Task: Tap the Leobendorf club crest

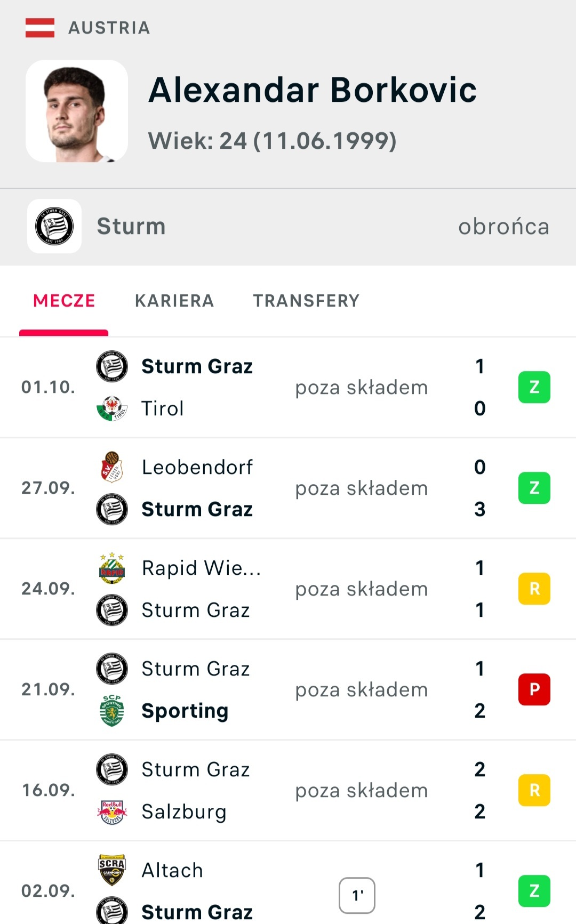Action: [112, 467]
